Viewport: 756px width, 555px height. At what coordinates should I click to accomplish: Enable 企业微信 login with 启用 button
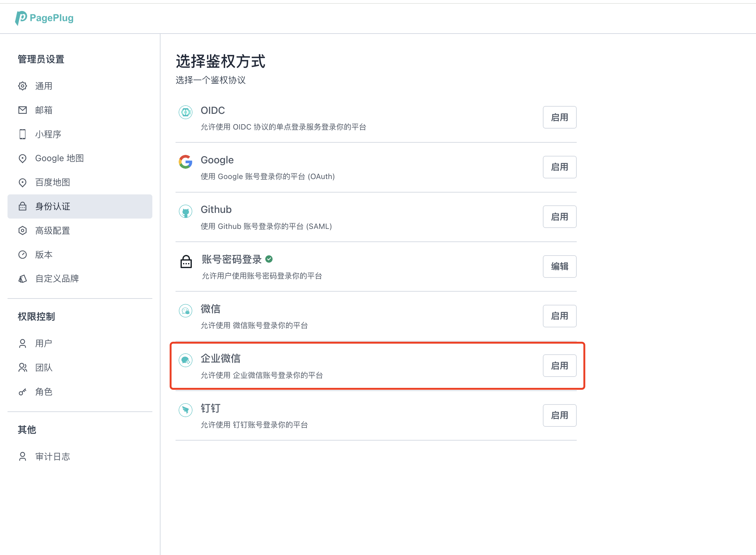tap(559, 366)
